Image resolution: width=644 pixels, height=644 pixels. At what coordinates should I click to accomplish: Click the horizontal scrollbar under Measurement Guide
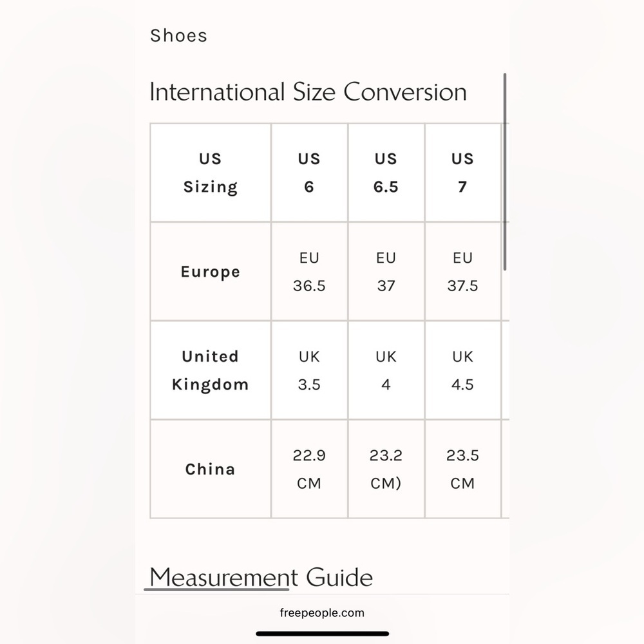click(216, 589)
